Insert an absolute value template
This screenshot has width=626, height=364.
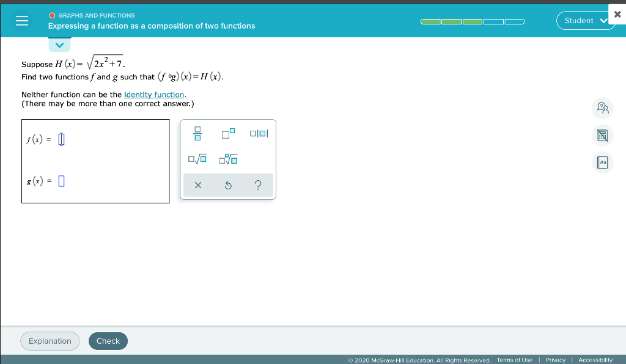(x=258, y=134)
